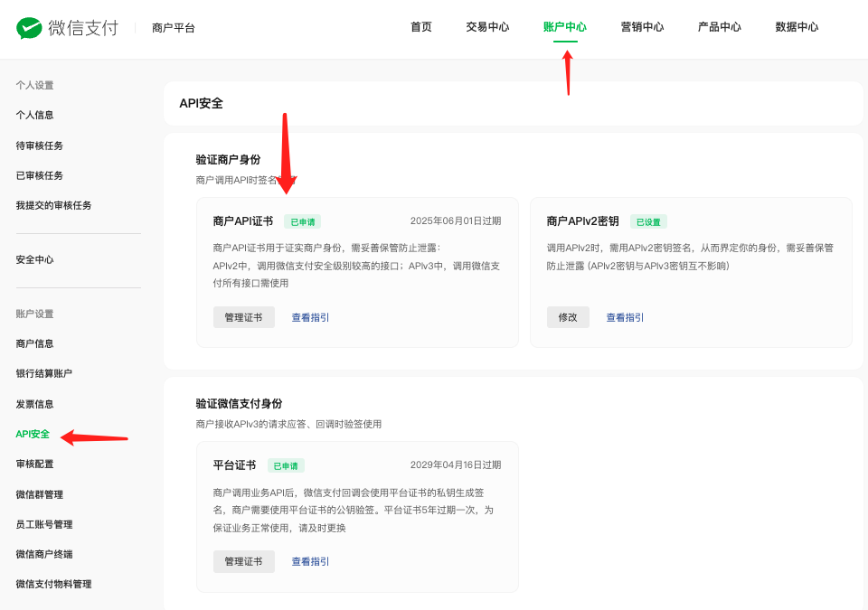Viewport: 868px width, 610px height.
Task: Click the 个人设置 sidebar group label
Action: [35, 85]
